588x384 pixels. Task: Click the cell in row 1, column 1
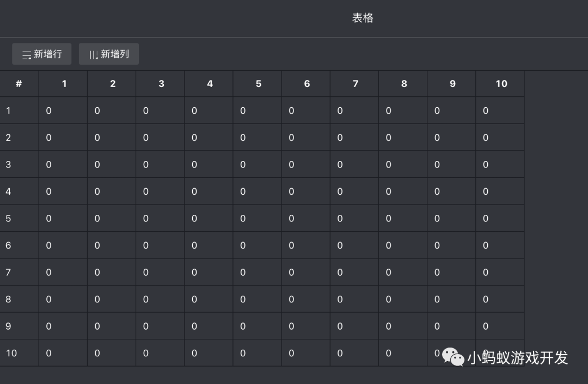[63, 110]
